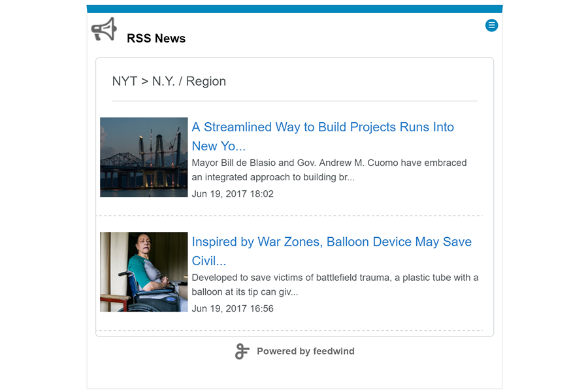Click the Mayor Bill de Blasio description text
This screenshot has width=588, height=392.
coord(329,170)
